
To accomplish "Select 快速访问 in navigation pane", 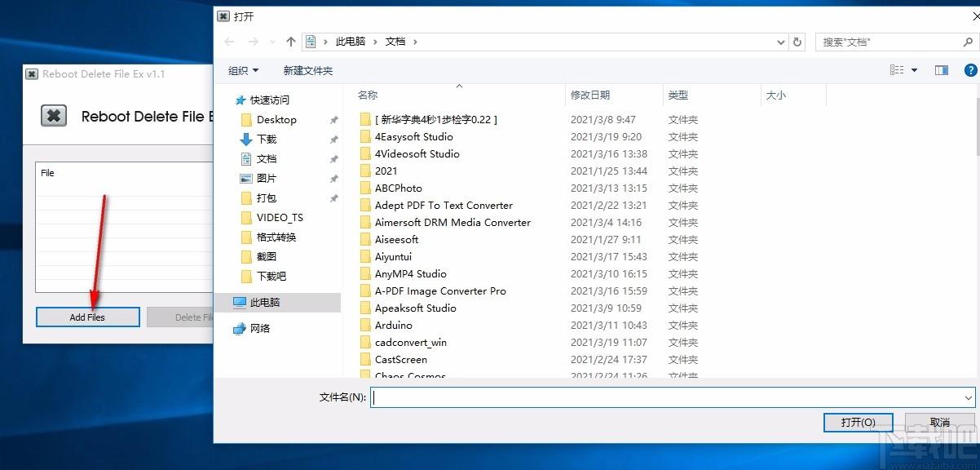I will click(270, 100).
